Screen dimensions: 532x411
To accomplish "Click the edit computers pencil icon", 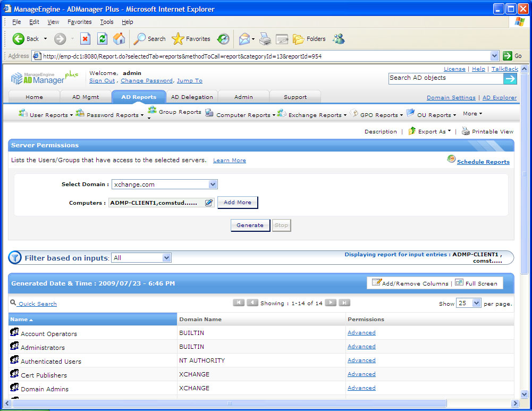I will 209,203.
